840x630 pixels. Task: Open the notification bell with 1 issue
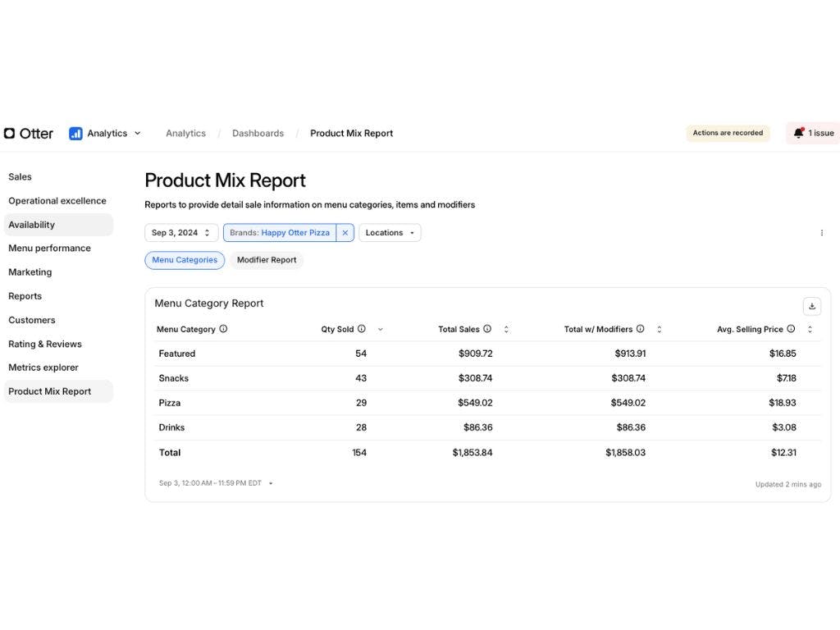pos(798,133)
